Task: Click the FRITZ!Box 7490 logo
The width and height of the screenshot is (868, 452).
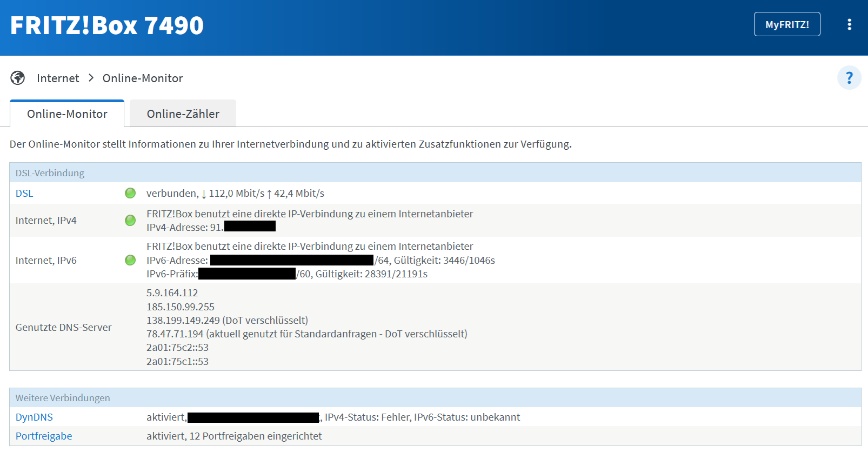Action: [107, 25]
